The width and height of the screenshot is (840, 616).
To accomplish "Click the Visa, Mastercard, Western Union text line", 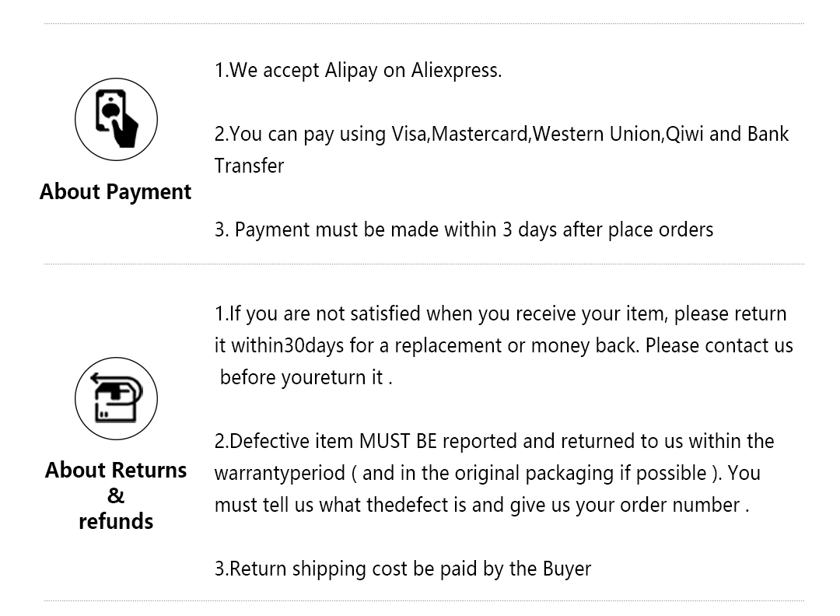I will point(501,134).
